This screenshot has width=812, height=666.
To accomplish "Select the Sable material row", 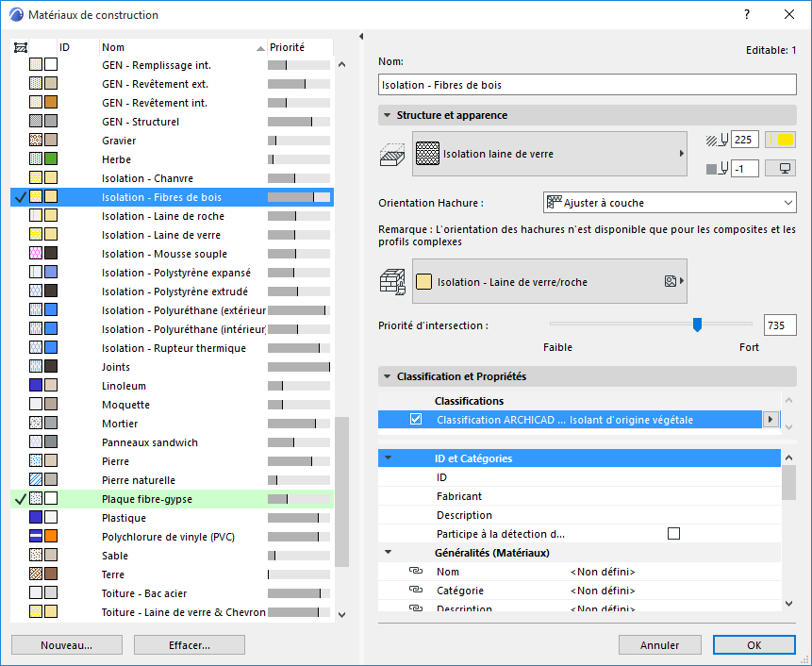I will click(172, 556).
